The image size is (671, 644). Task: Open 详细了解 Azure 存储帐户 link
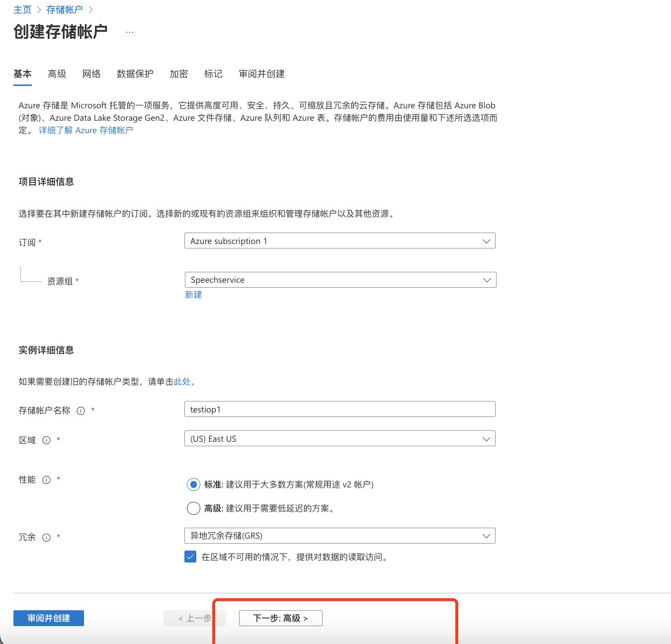click(86, 130)
